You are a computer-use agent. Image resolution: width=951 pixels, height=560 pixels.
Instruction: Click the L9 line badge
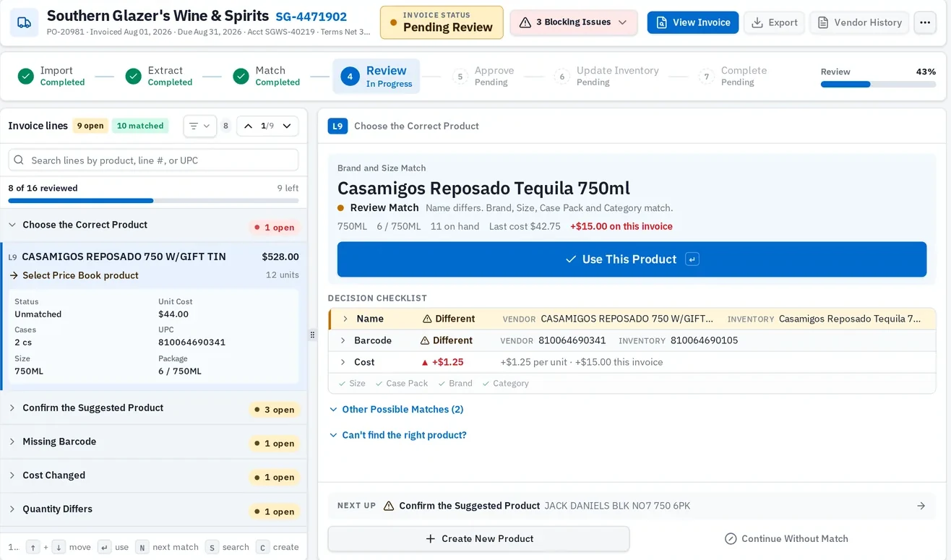pos(337,126)
